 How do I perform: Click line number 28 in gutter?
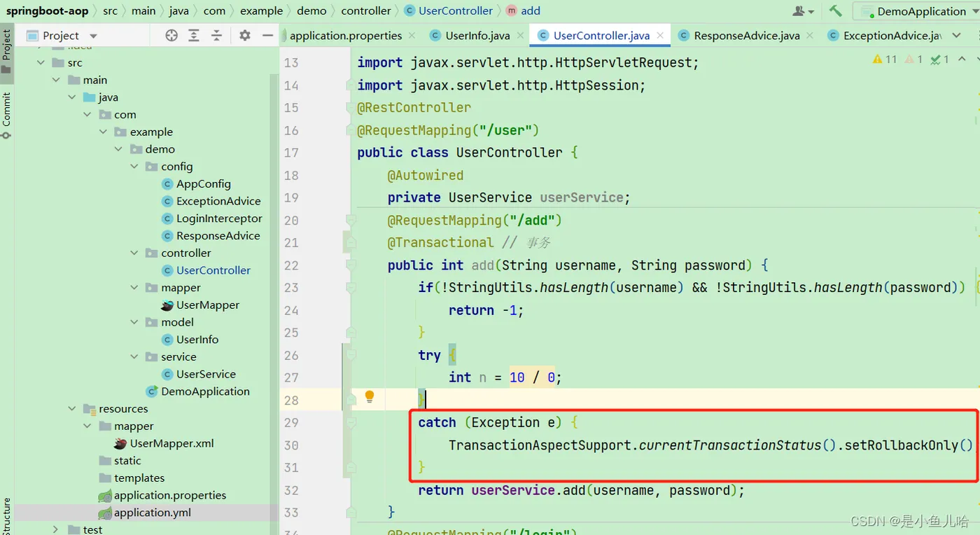[x=291, y=400]
